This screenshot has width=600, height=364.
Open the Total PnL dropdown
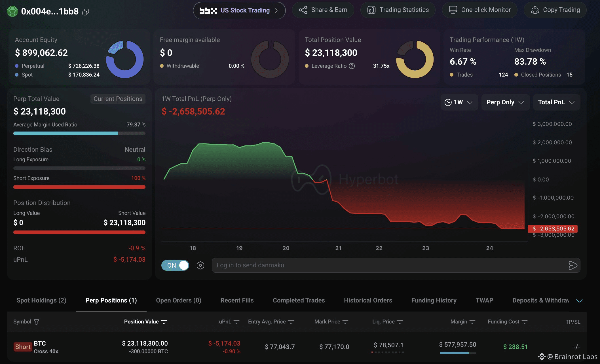(x=557, y=102)
